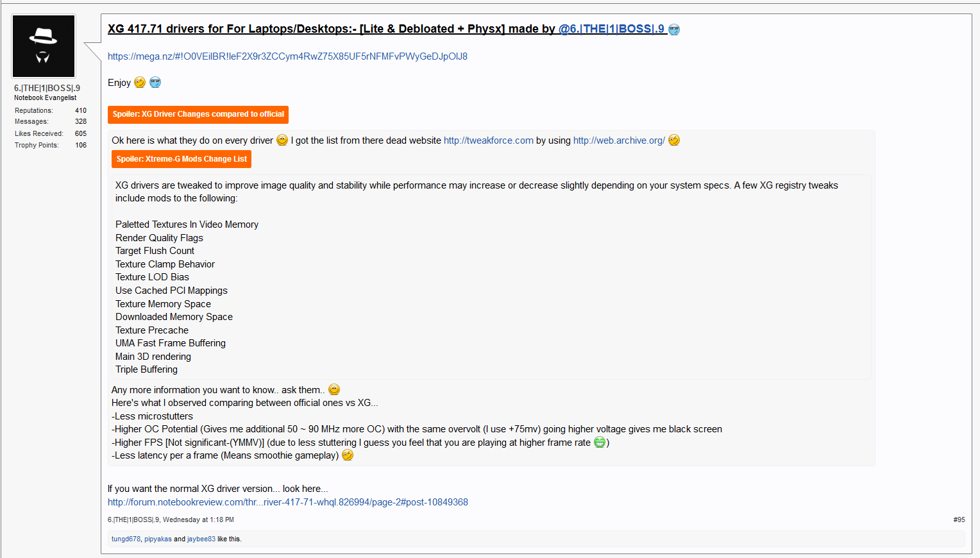Click the blue sunglasses emoji after Enjoy
Screen dimensions: 980x558
[x=155, y=83]
